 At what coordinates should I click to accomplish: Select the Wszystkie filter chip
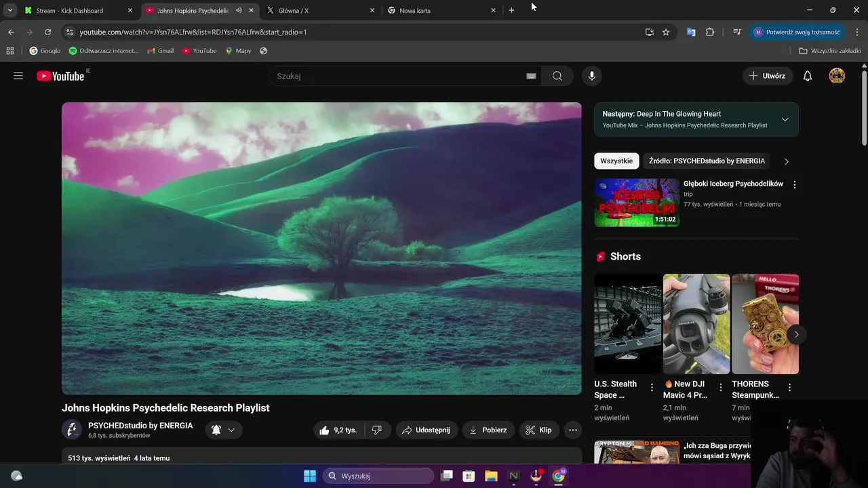(616, 161)
